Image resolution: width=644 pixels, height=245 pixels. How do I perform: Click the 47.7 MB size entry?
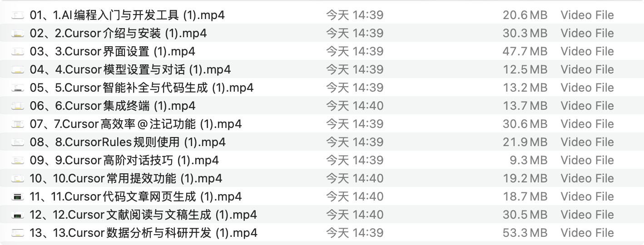tap(525, 52)
